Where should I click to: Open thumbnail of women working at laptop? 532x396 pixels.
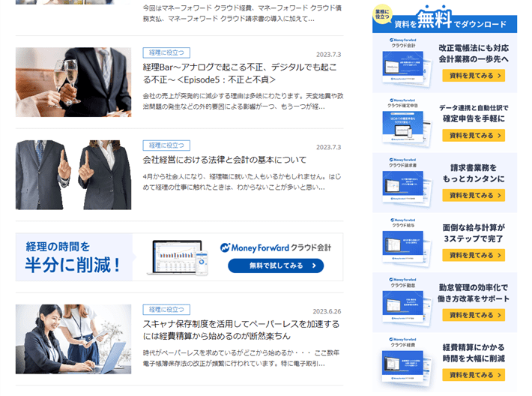(73, 339)
